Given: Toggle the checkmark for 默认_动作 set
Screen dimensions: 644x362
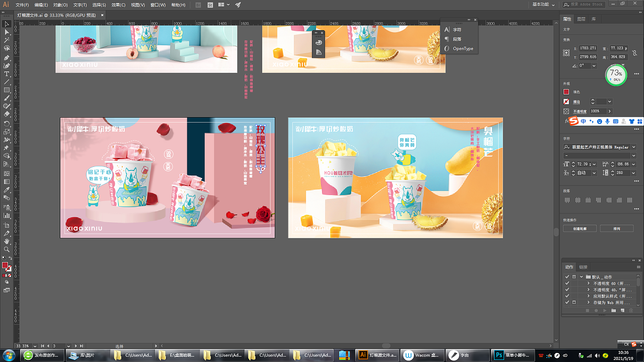Looking at the screenshot, I should coord(567,277).
